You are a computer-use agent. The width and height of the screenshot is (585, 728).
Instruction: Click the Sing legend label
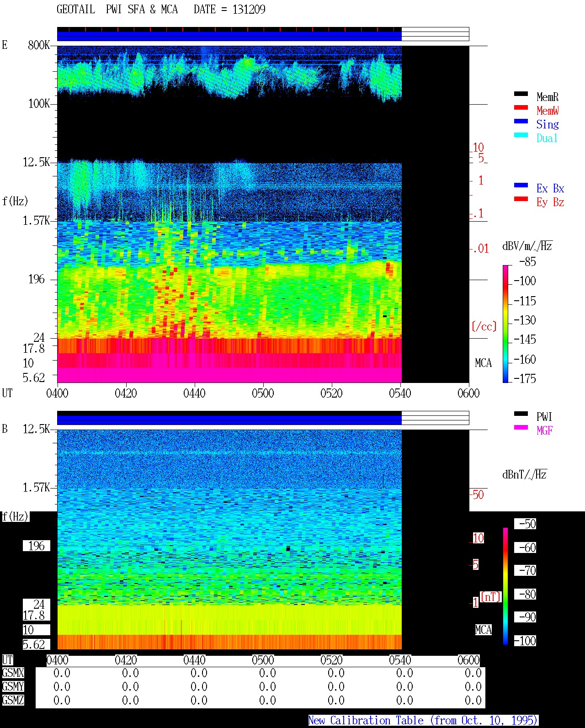pyautogui.click(x=548, y=124)
